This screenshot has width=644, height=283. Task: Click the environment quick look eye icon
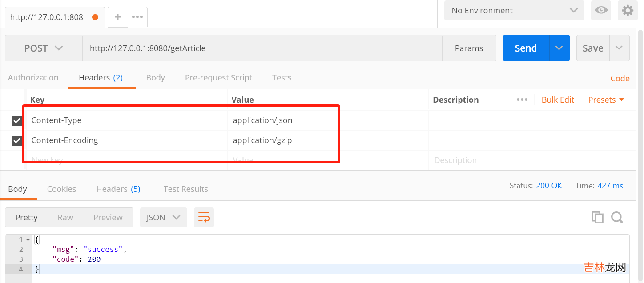click(x=601, y=10)
